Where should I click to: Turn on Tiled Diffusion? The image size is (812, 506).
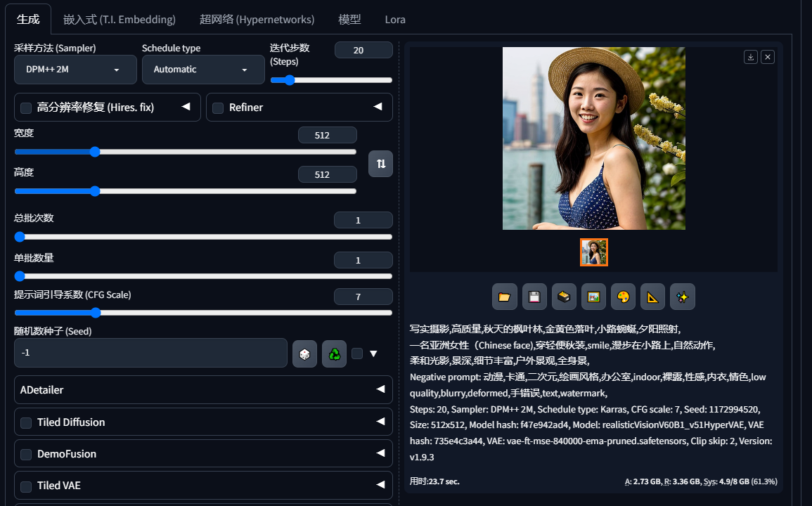[x=25, y=422]
